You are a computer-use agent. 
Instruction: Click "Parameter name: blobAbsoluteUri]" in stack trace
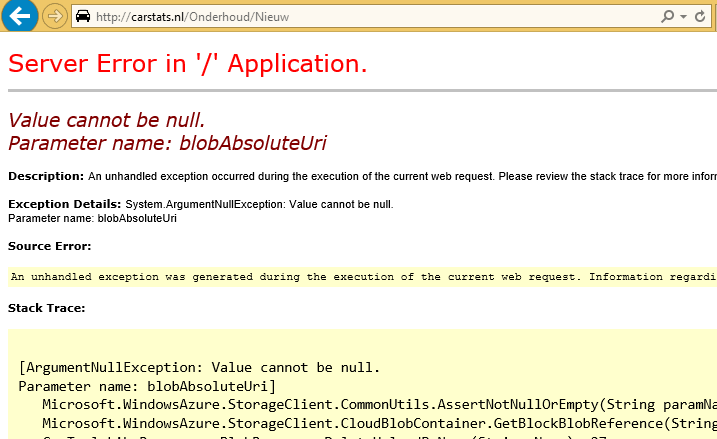[x=147, y=386]
